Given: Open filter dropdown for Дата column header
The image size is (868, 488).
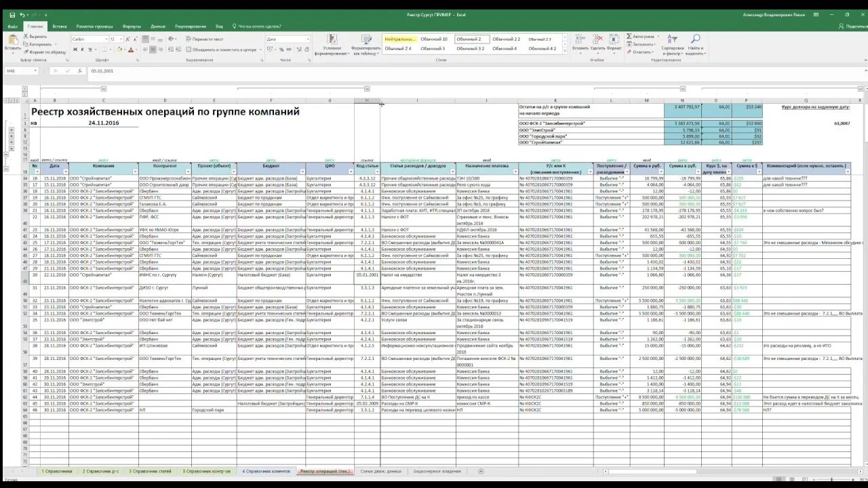Looking at the screenshot, I should 66,171.
